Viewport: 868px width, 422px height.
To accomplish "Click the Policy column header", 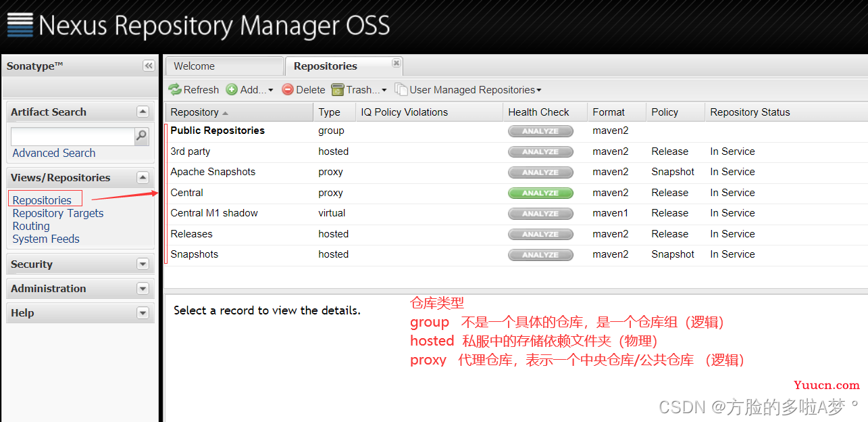I will [675, 112].
